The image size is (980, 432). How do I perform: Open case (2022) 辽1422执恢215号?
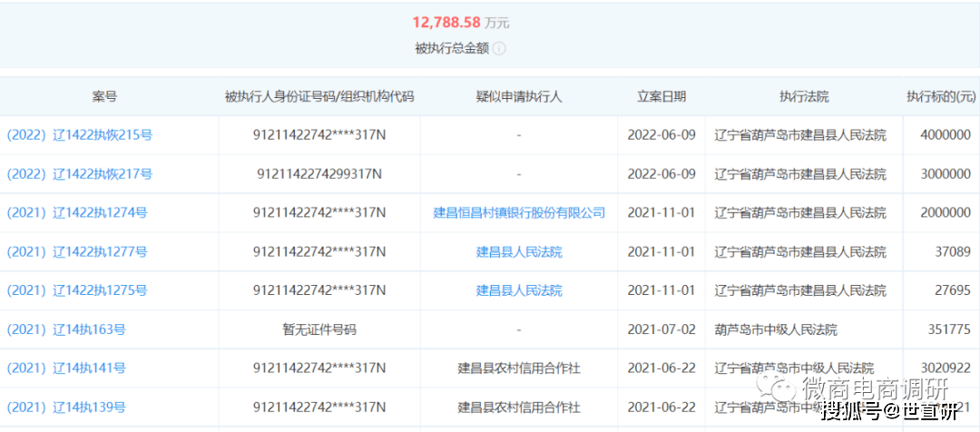(80, 135)
